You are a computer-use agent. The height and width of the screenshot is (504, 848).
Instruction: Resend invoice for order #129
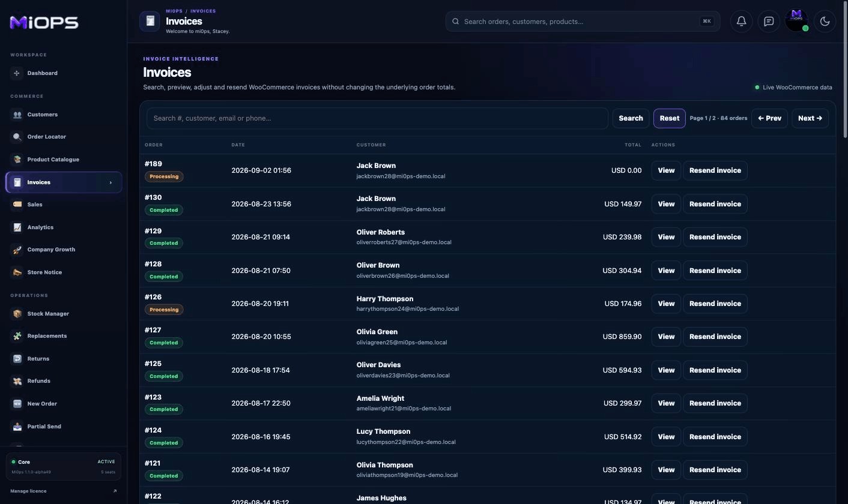(x=715, y=237)
